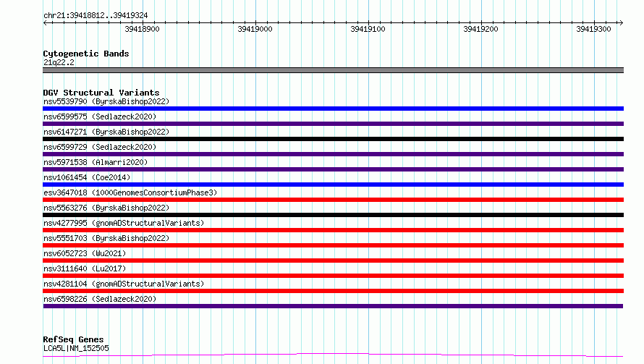Open variant nsv5563276 (ByrskaBishop2022) label
644x364 pixels.
tap(106, 208)
